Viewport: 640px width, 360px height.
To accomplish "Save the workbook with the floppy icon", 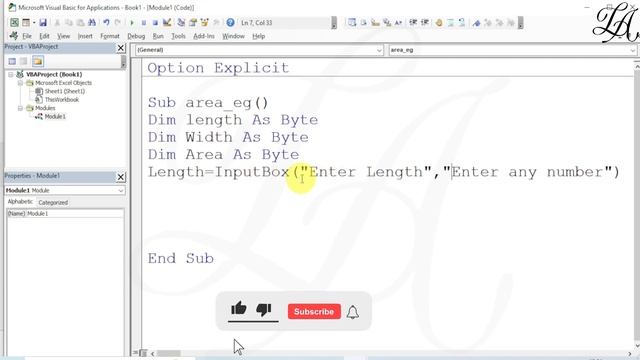I will (43, 23).
